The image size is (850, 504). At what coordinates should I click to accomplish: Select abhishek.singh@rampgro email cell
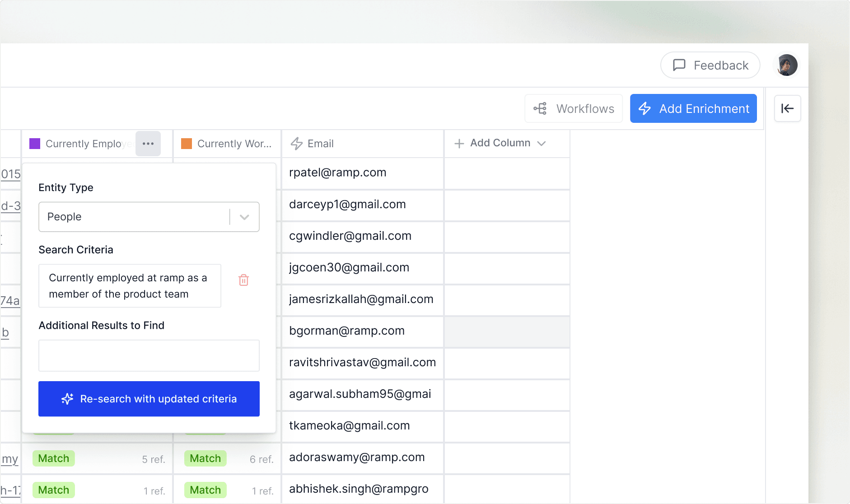(363, 489)
